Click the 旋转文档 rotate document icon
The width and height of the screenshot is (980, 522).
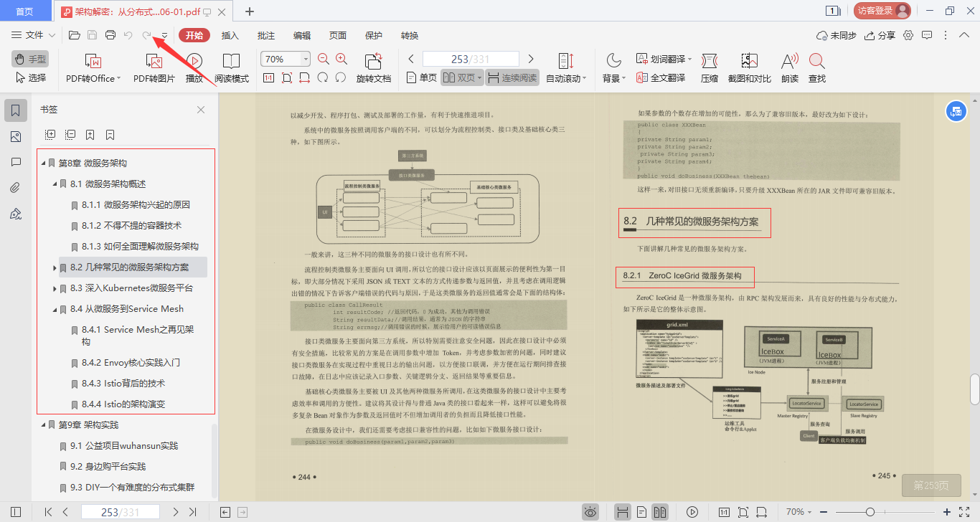pos(374,61)
